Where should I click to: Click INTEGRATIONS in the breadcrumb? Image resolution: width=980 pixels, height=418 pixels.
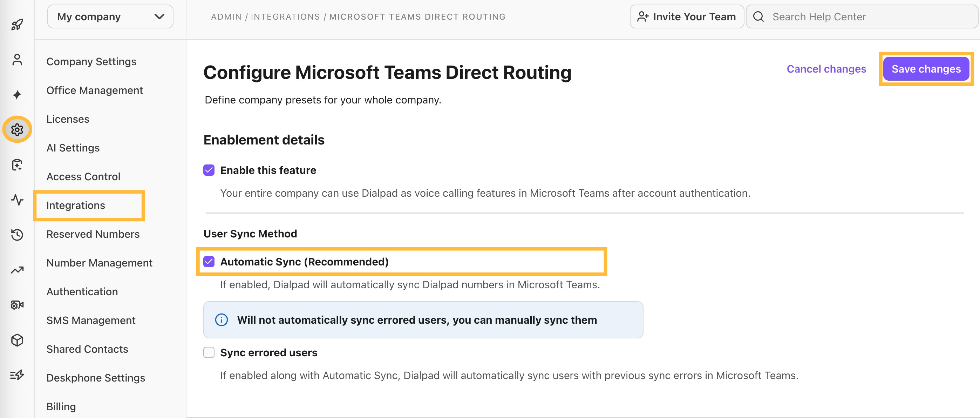[x=285, y=17]
